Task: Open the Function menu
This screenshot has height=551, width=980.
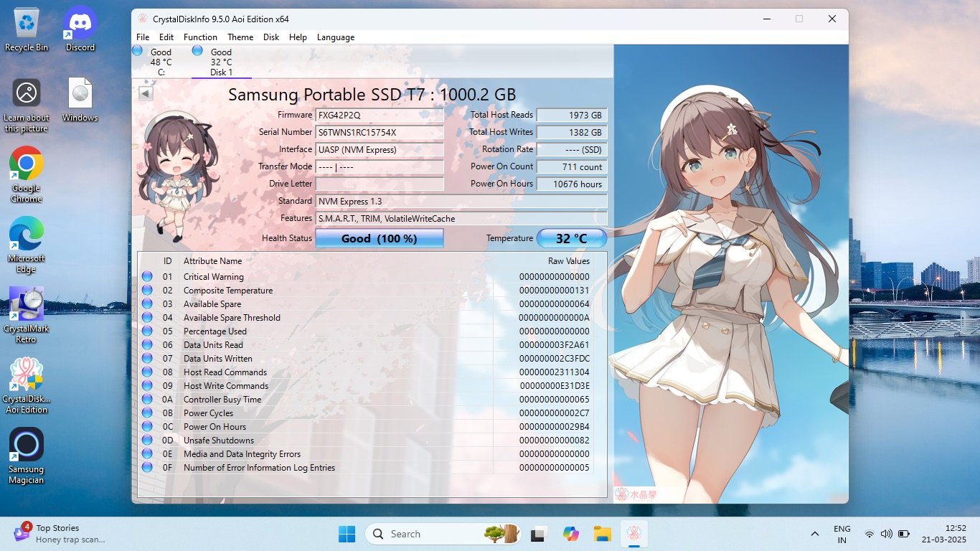Action: point(200,37)
